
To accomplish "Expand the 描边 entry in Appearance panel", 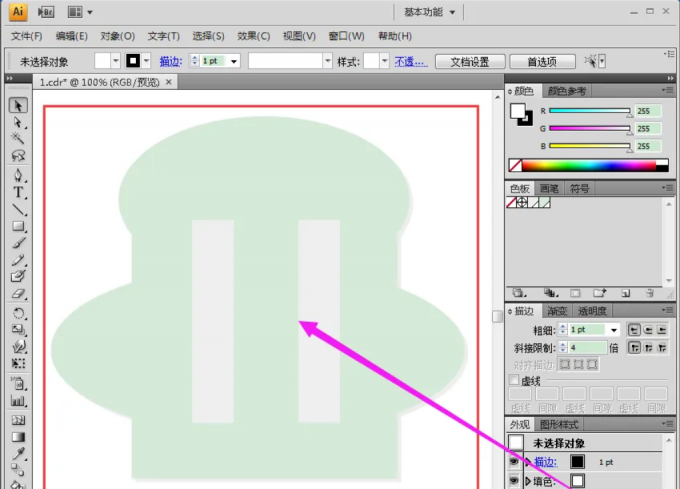I will tap(527, 462).
